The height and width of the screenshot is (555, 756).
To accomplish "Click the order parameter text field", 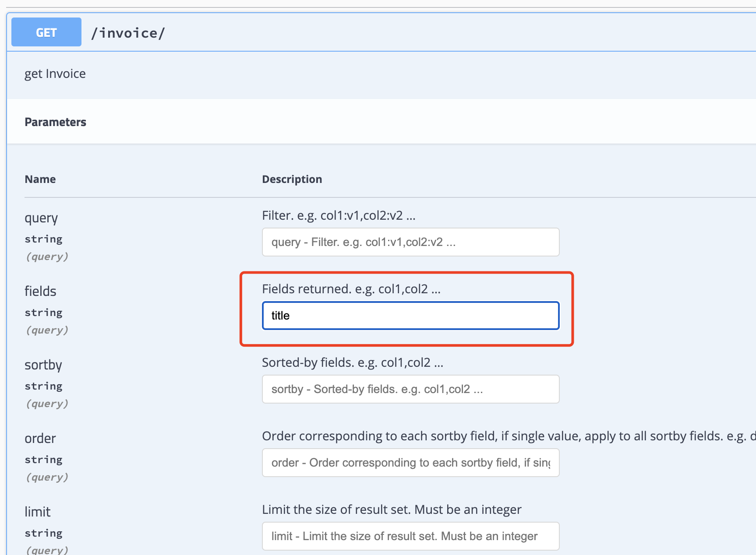I will [410, 462].
